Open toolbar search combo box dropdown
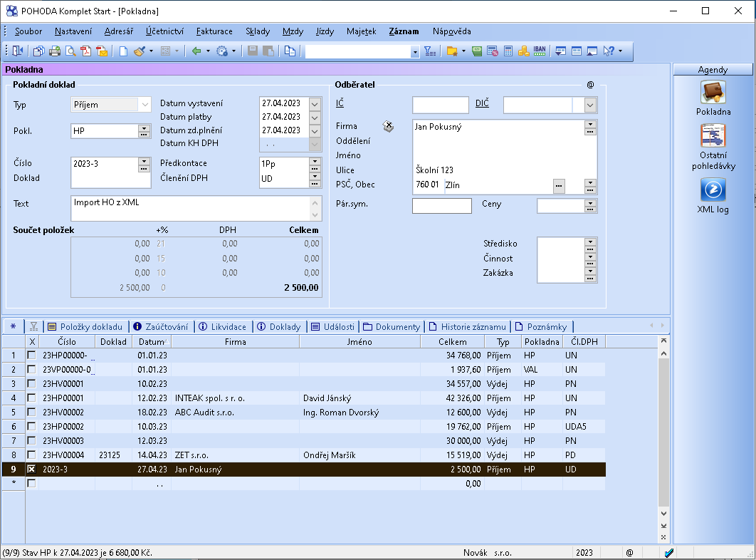Viewport: 756px width, 560px height. [414, 52]
